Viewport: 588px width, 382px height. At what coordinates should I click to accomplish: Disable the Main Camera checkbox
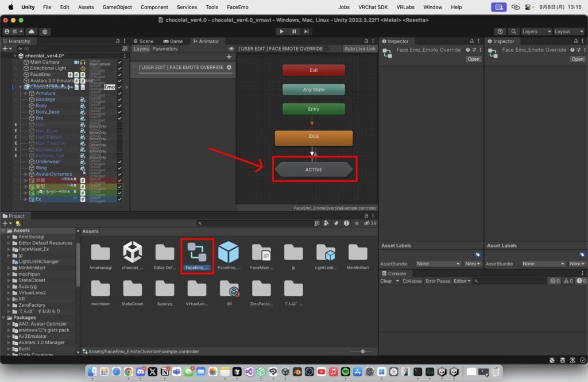tap(120, 62)
